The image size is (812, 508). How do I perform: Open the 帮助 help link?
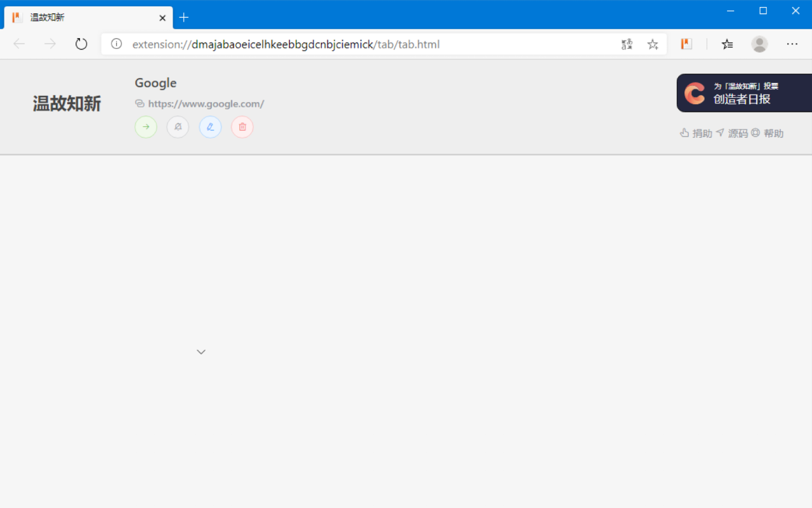pyautogui.click(x=767, y=133)
